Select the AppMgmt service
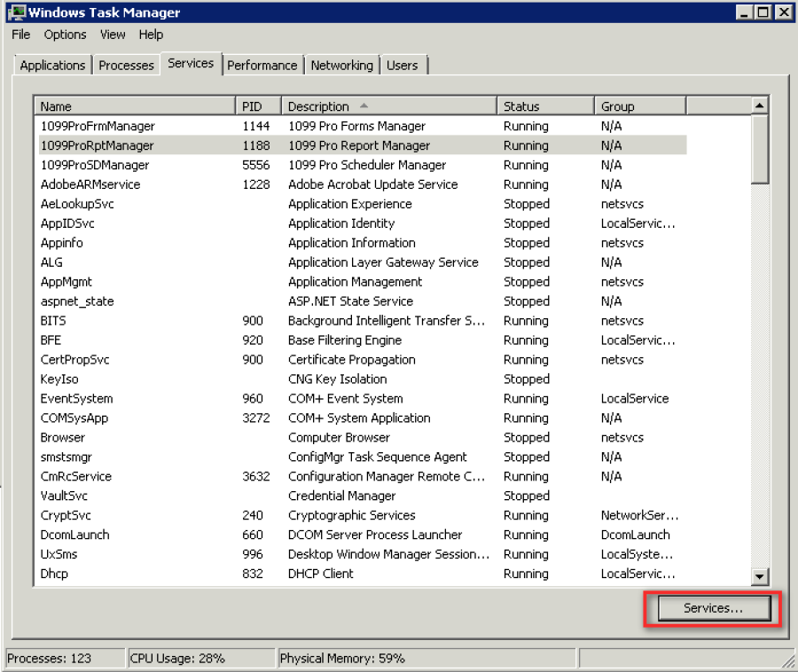 [x=363, y=282]
